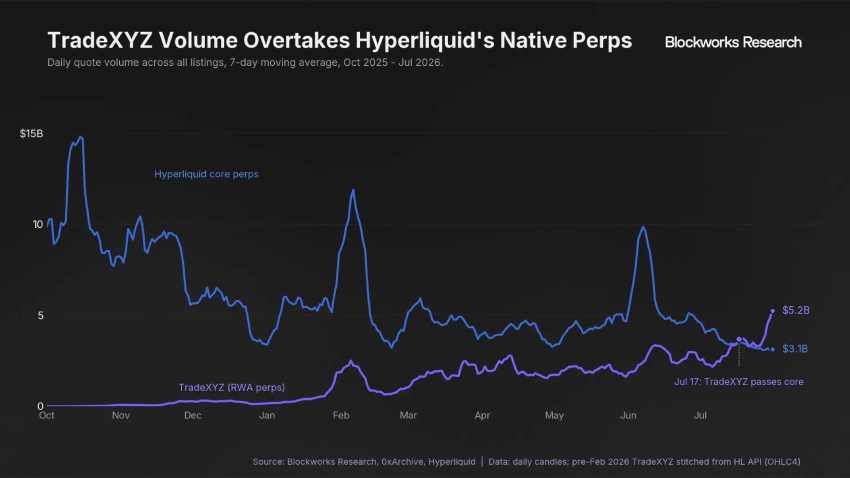Screen dimensions: 850x478
Task: Click the 'Feb' x-axis label
Action: 341,416
